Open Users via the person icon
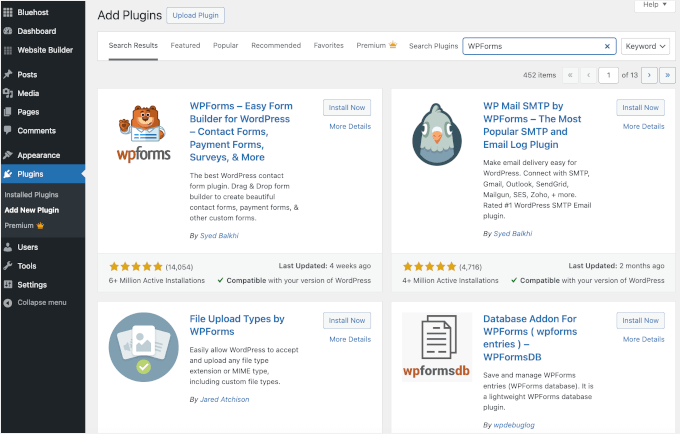This screenshot has height=434, width=680. (8, 246)
